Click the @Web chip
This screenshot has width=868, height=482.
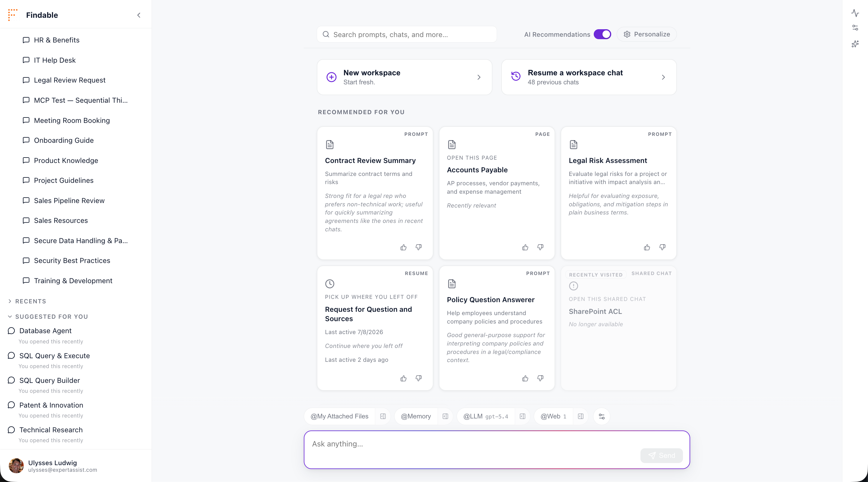(553, 416)
